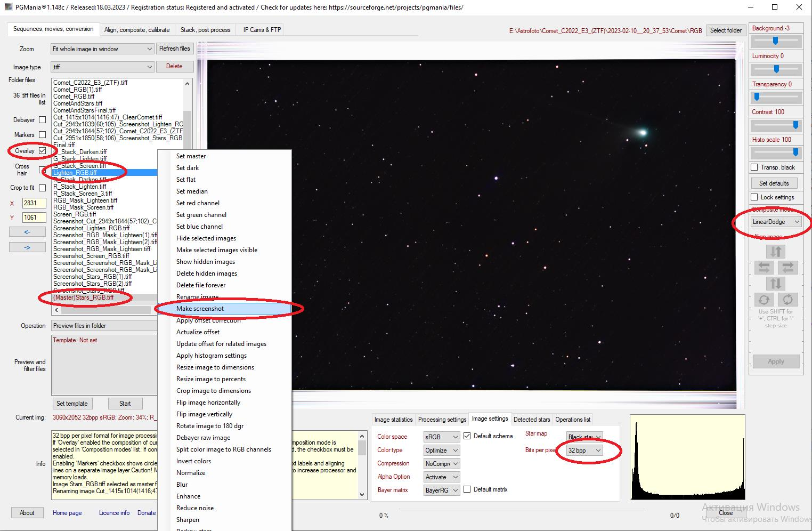This screenshot has width=812, height=531.
Task: Click the Select folder button
Action: (725, 30)
